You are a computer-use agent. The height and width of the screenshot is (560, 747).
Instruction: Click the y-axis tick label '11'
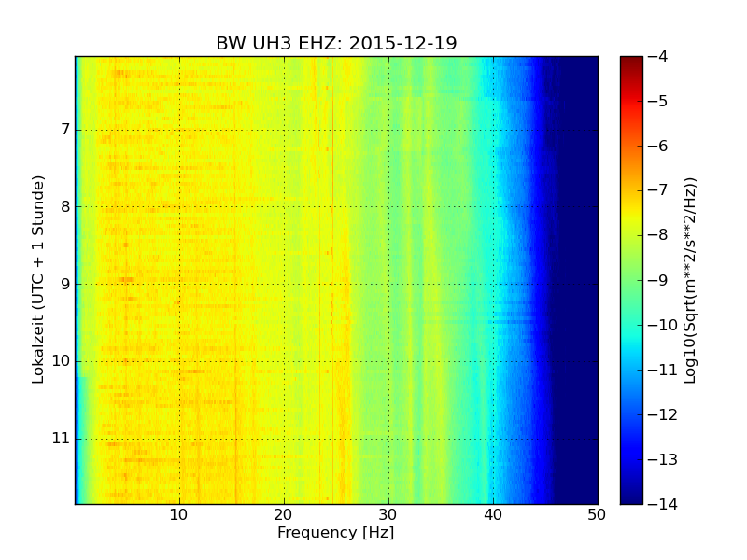(x=61, y=438)
